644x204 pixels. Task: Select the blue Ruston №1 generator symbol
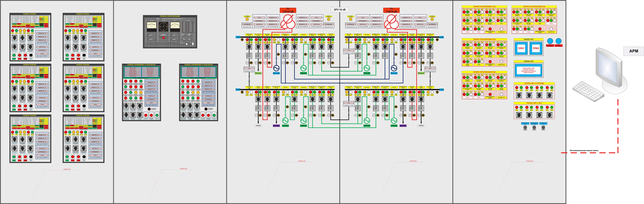coord(276,68)
